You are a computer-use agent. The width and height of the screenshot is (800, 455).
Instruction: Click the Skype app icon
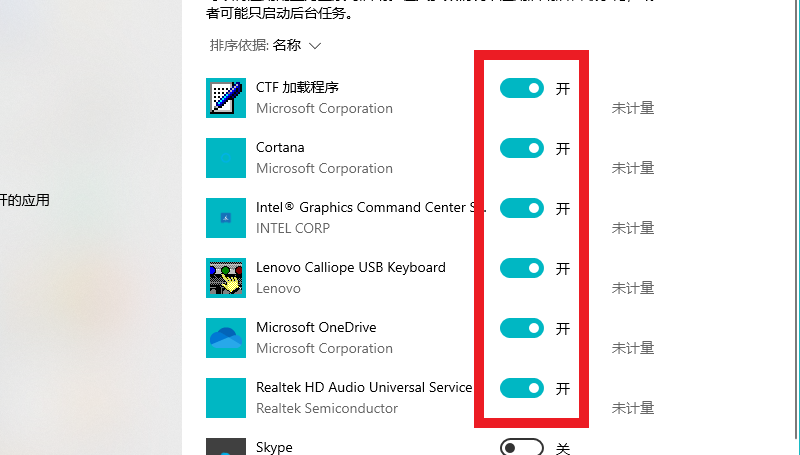tap(225, 447)
